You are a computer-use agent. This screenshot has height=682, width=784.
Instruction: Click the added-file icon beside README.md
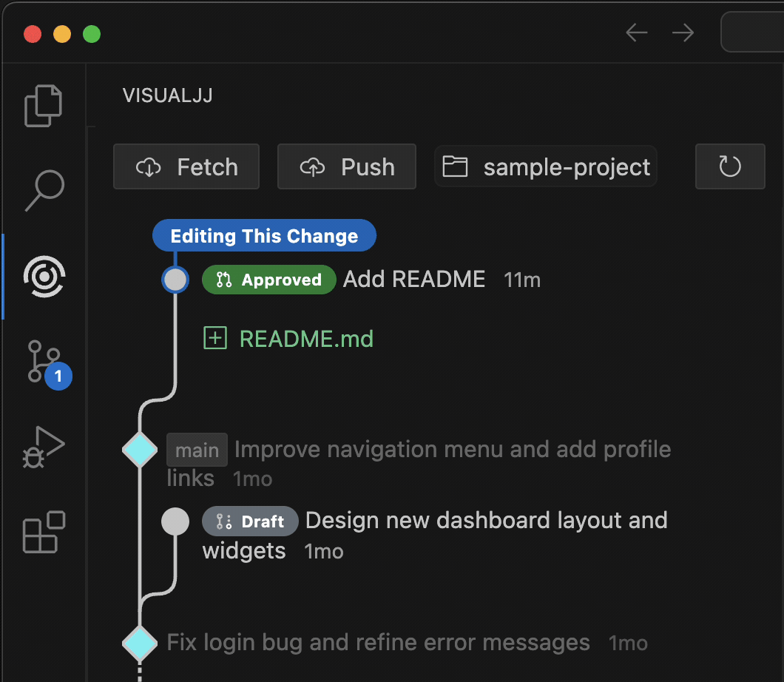point(214,338)
